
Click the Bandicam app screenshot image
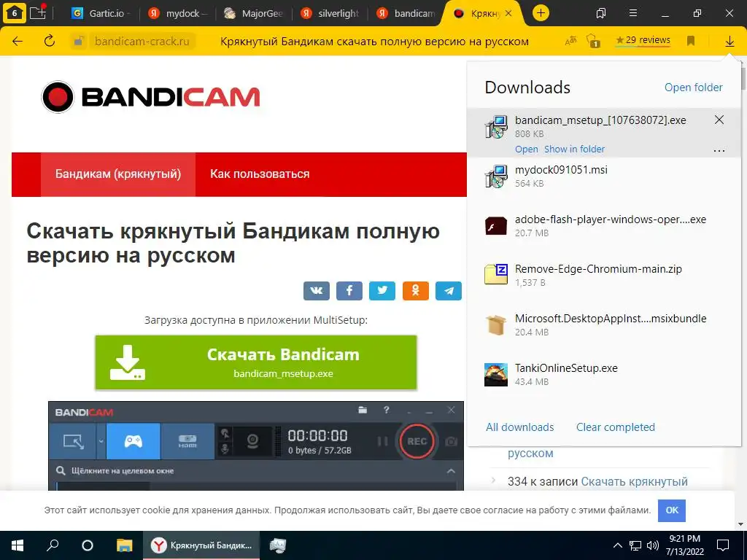coord(256,446)
